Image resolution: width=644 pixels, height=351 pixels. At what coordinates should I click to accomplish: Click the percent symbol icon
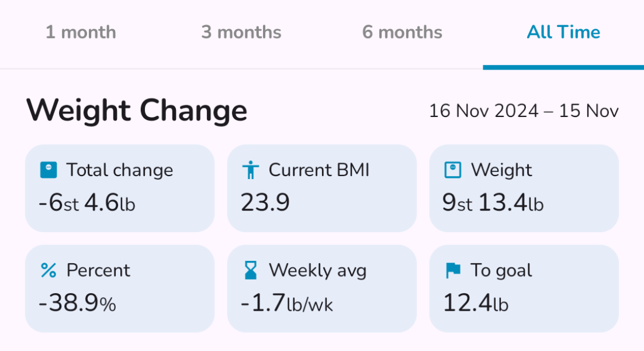[49, 270]
